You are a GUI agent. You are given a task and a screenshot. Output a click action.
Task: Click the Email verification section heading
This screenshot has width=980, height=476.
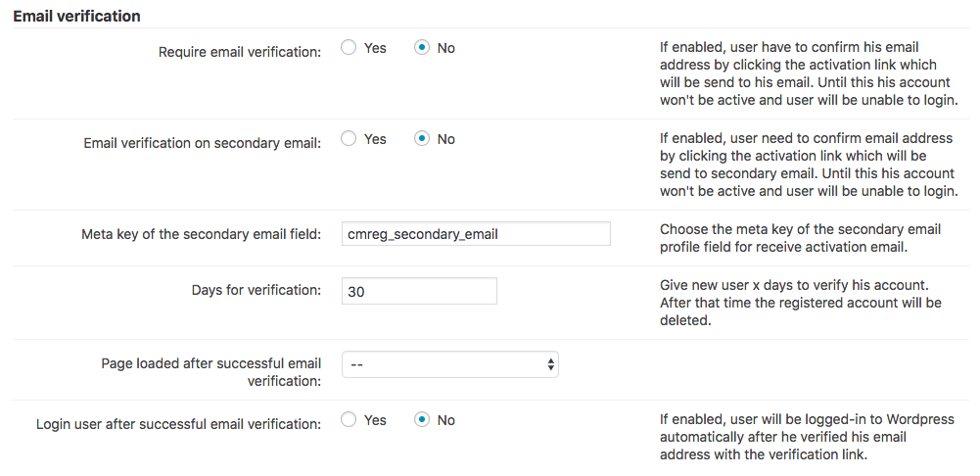(76, 17)
